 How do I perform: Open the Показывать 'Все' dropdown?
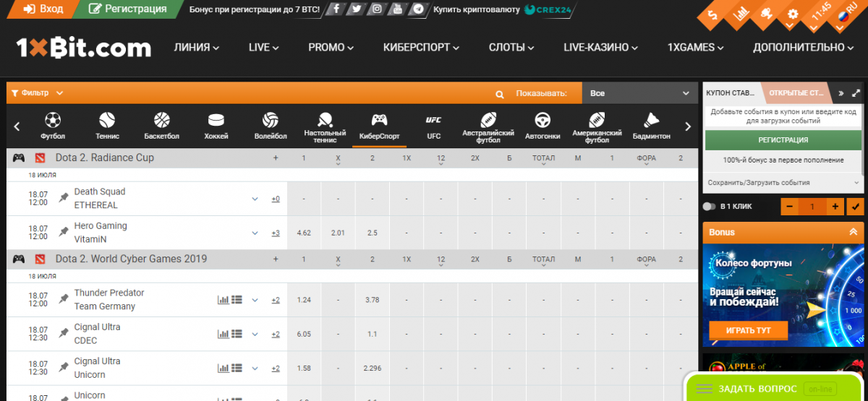(640, 93)
